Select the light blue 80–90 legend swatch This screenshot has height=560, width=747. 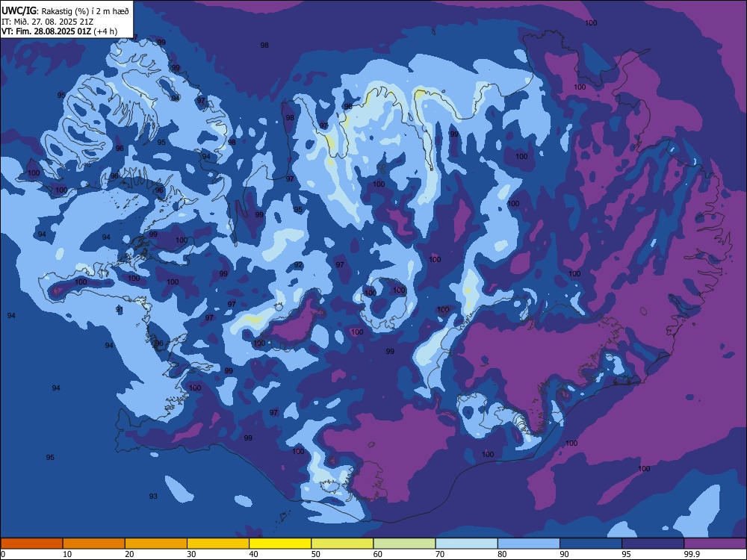(529, 544)
